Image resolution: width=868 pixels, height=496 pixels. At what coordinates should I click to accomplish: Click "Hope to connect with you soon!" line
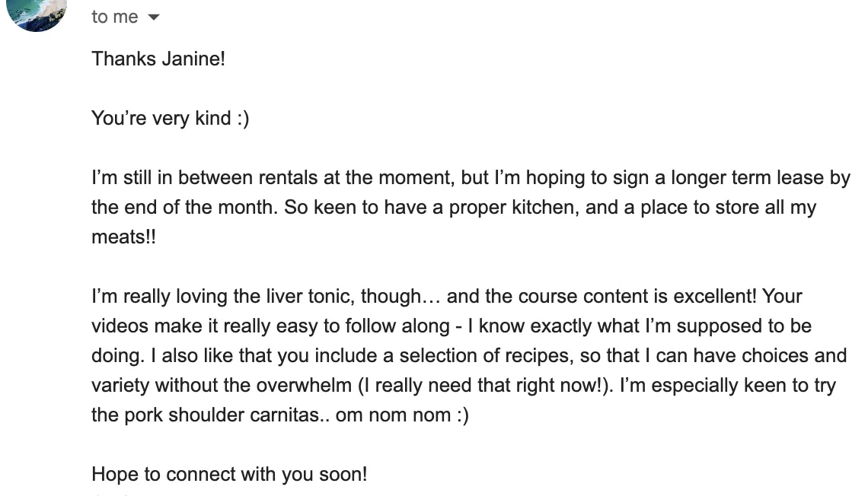point(229,475)
